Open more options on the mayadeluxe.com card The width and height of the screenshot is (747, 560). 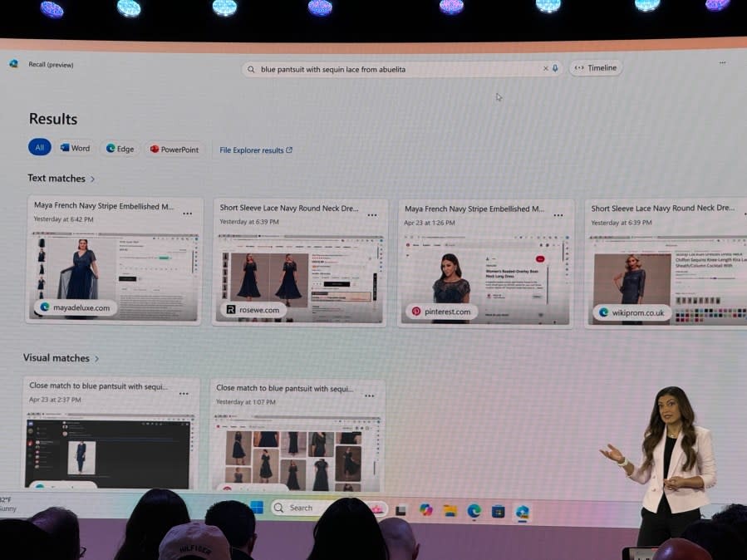[187, 214]
